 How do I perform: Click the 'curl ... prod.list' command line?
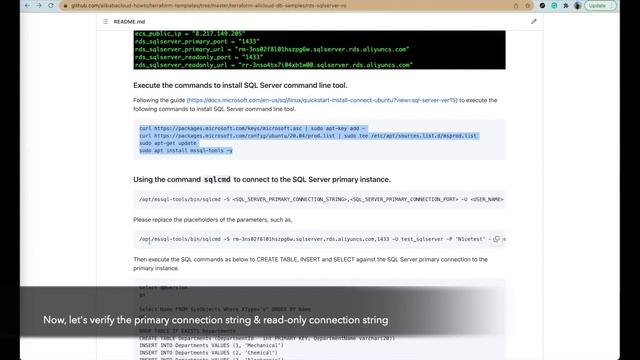tap(308, 136)
